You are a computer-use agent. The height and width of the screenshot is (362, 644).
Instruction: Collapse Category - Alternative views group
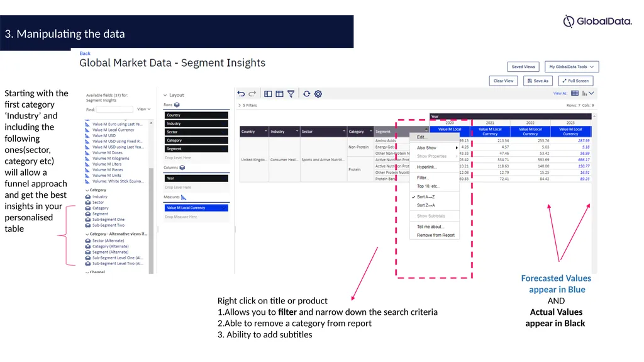[87, 234]
